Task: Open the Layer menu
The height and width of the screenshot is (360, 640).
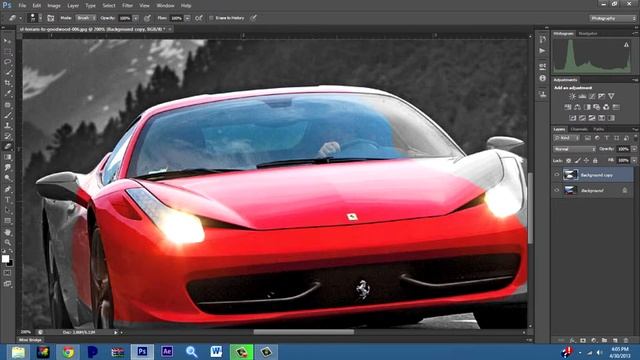Action: (x=73, y=6)
